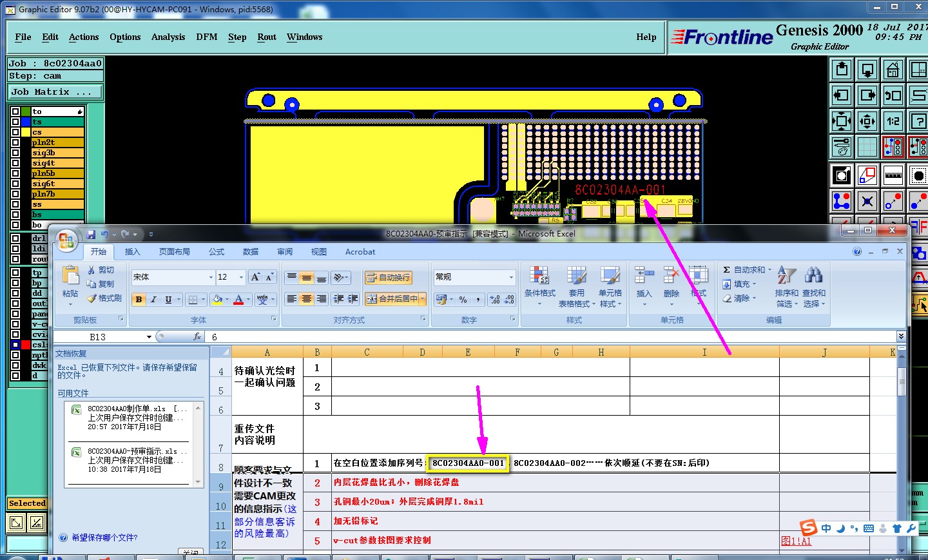Toggle checkbox for layer cs

pos(15,132)
